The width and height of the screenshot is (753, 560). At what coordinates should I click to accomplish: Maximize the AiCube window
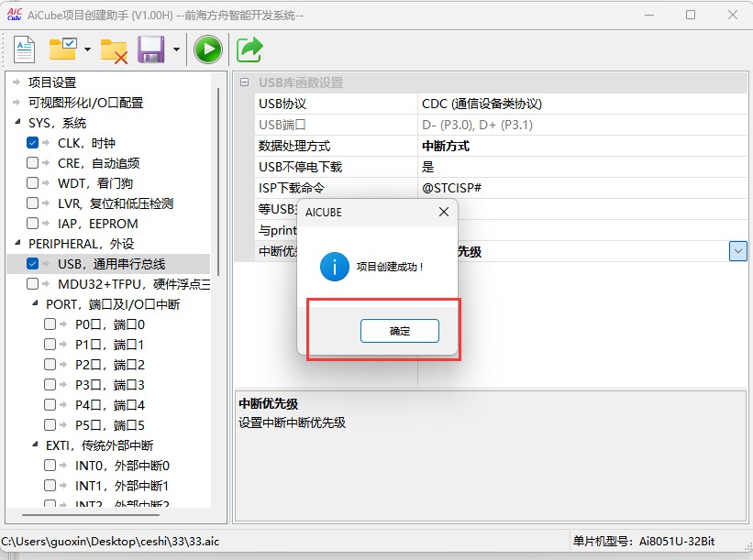click(691, 15)
